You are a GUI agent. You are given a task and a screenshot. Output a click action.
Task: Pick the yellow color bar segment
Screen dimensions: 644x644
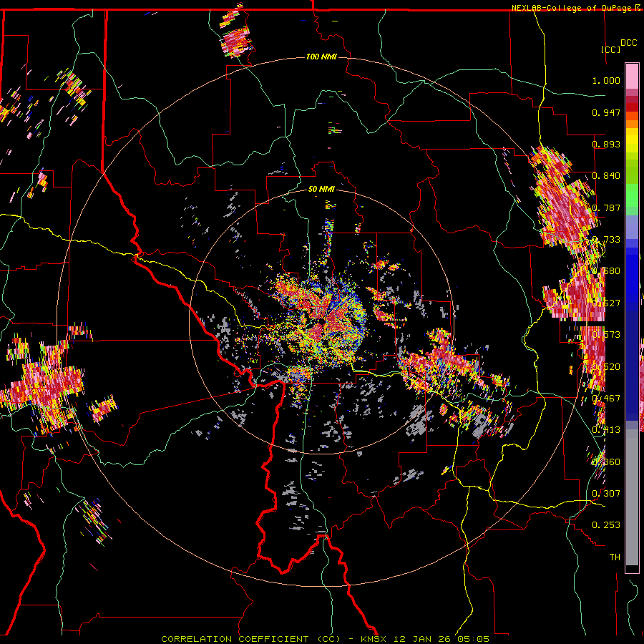[x=632, y=140]
